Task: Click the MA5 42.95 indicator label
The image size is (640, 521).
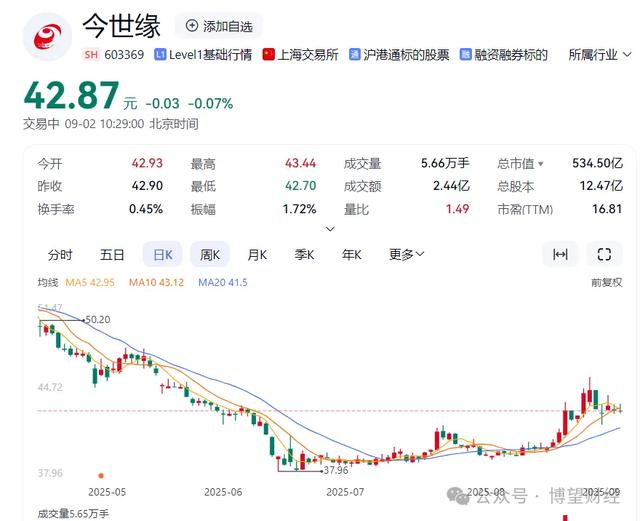Action: tap(90, 282)
